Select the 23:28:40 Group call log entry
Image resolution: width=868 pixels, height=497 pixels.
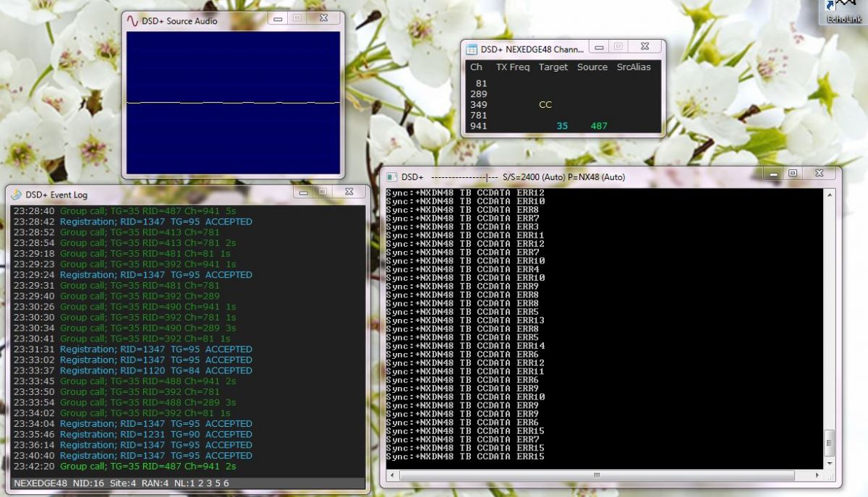[124, 211]
